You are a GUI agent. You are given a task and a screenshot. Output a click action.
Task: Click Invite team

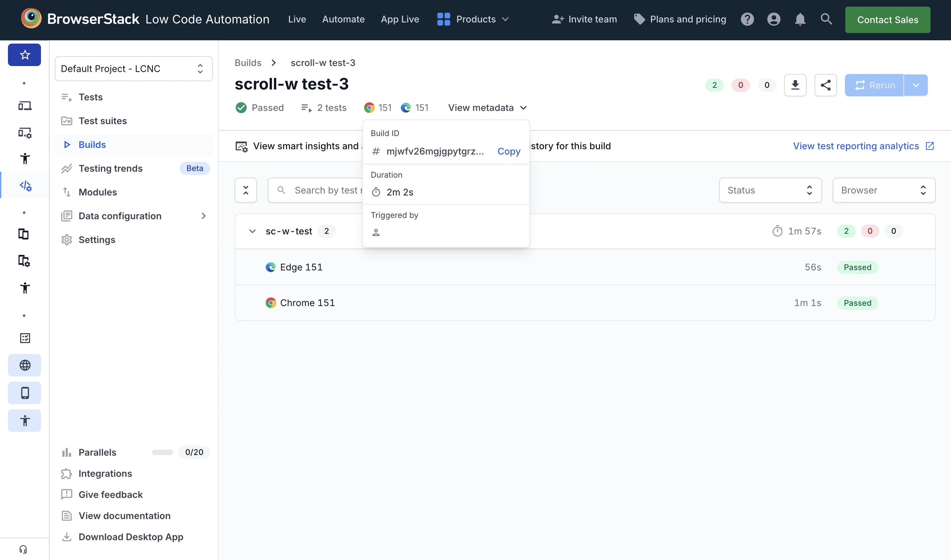coord(584,19)
